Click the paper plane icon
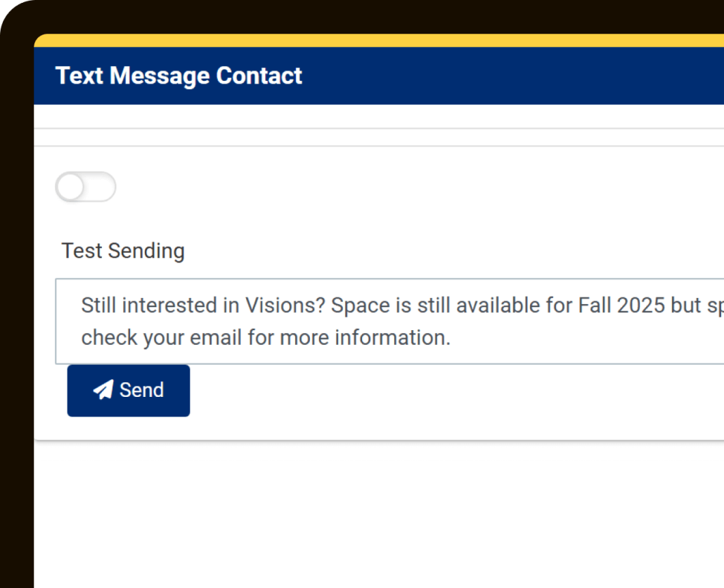The height and width of the screenshot is (588, 724). coord(103,390)
